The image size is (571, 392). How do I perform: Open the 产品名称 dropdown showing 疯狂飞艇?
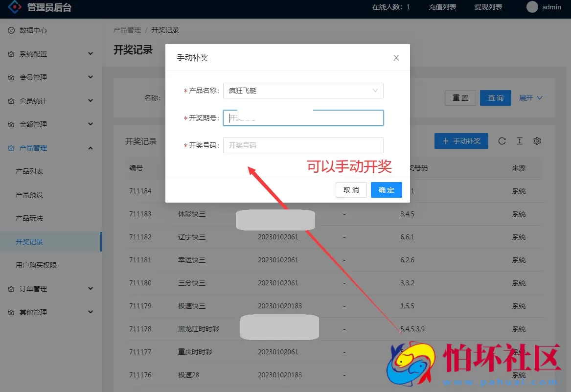[x=303, y=91]
